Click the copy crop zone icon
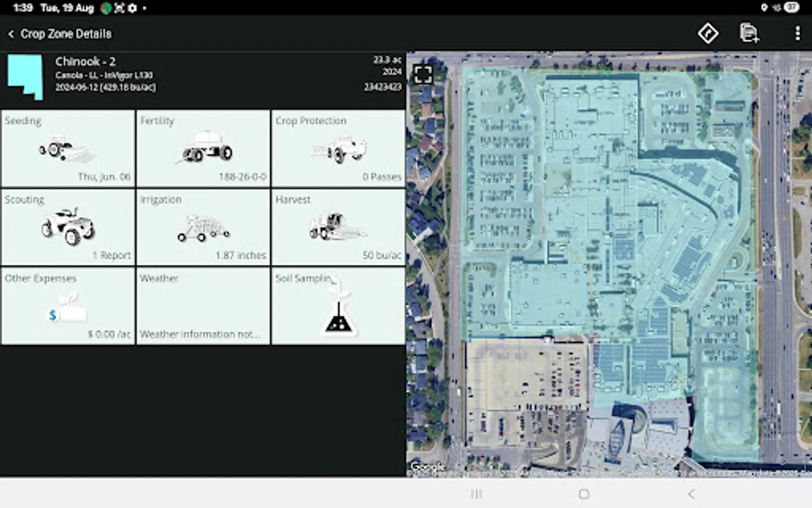This screenshot has height=508, width=812. click(750, 33)
